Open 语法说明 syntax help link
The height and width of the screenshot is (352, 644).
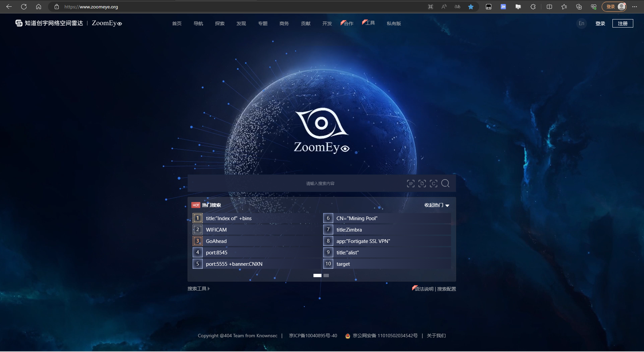[x=424, y=289]
